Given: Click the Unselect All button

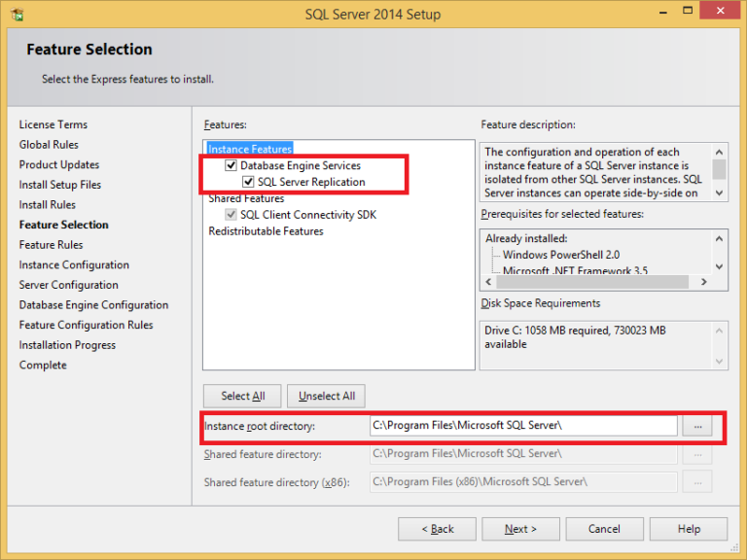Looking at the screenshot, I should click(327, 396).
